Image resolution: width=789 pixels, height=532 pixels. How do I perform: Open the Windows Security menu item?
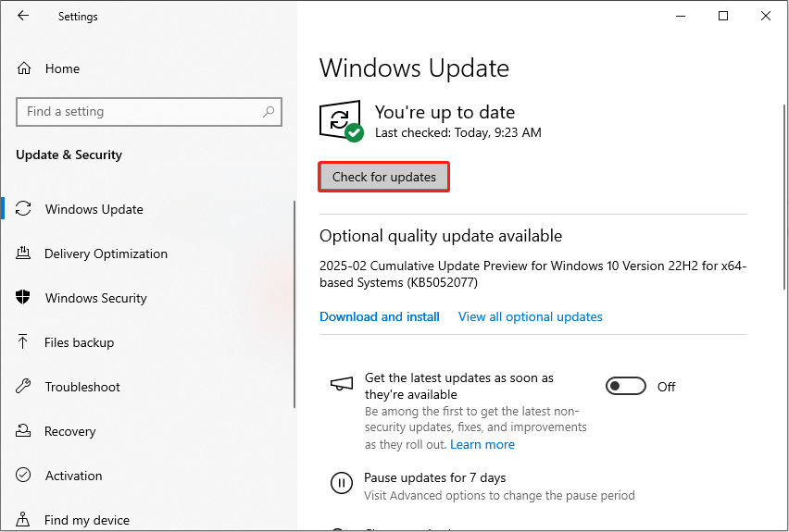coord(95,298)
